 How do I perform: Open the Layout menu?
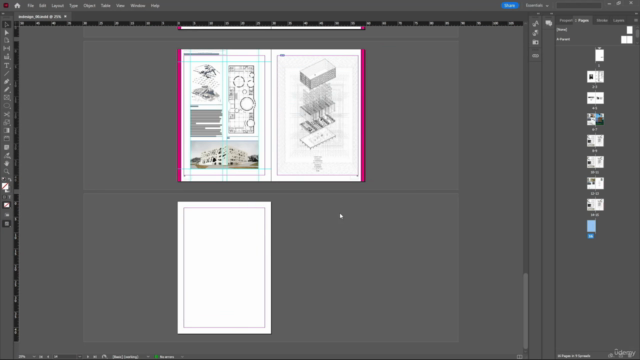[58, 6]
